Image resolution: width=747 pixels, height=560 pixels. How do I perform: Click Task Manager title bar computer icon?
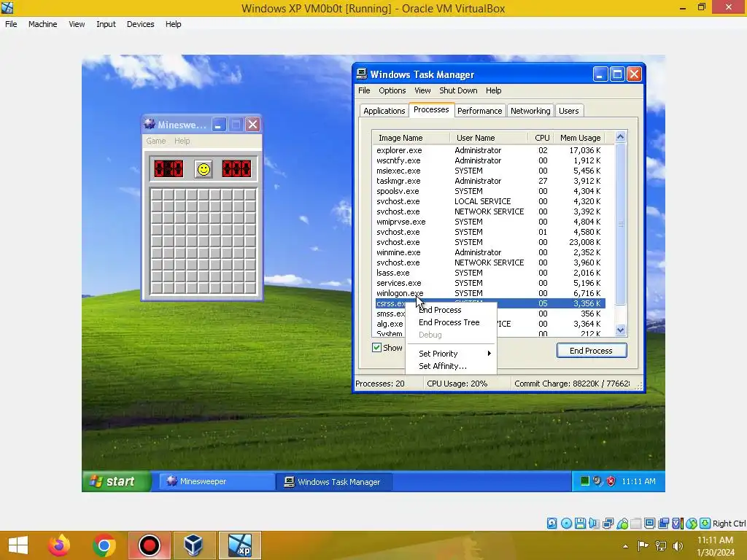(x=362, y=74)
